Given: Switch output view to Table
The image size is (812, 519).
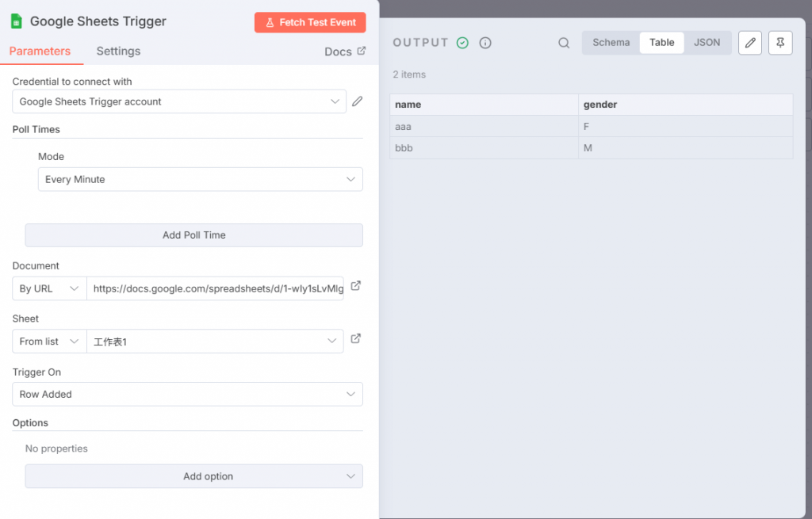Looking at the screenshot, I should tap(662, 43).
